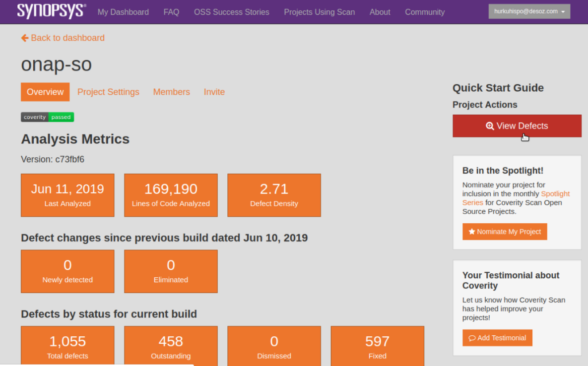588x366 pixels.
Task: Click the Defects by status for current build heading
Action: point(109,314)
